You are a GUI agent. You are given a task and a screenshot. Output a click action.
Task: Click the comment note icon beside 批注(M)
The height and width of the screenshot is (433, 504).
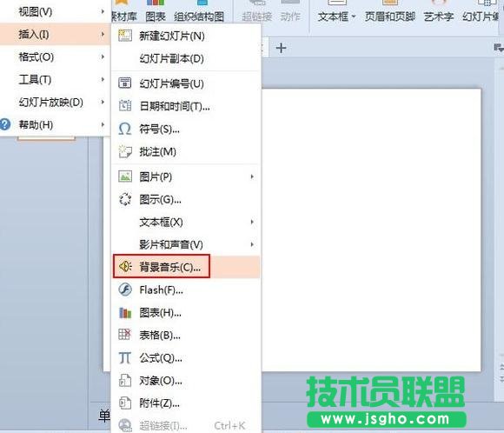click(125, 151)
